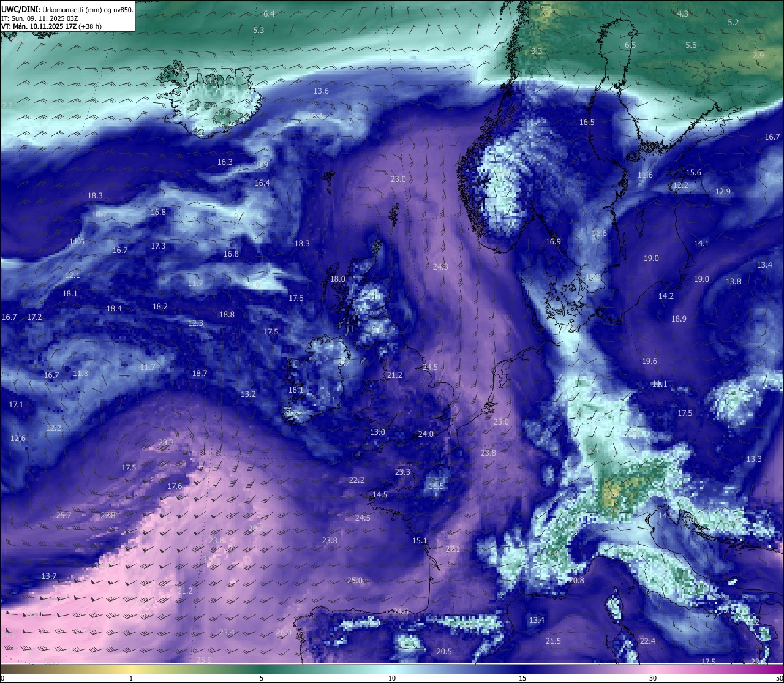Select the 2.9 value label

tap(758, 55)
